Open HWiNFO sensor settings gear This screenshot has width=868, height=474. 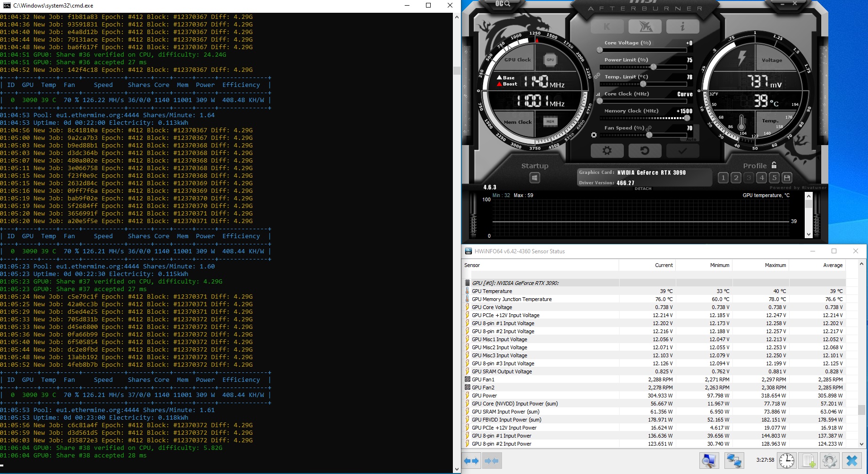click(830, 460)
